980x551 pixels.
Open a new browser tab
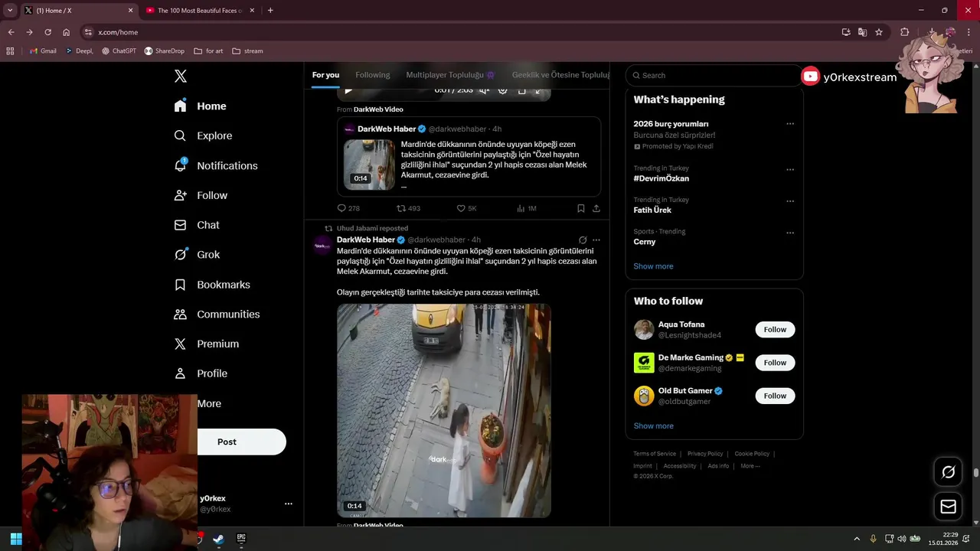270,11
